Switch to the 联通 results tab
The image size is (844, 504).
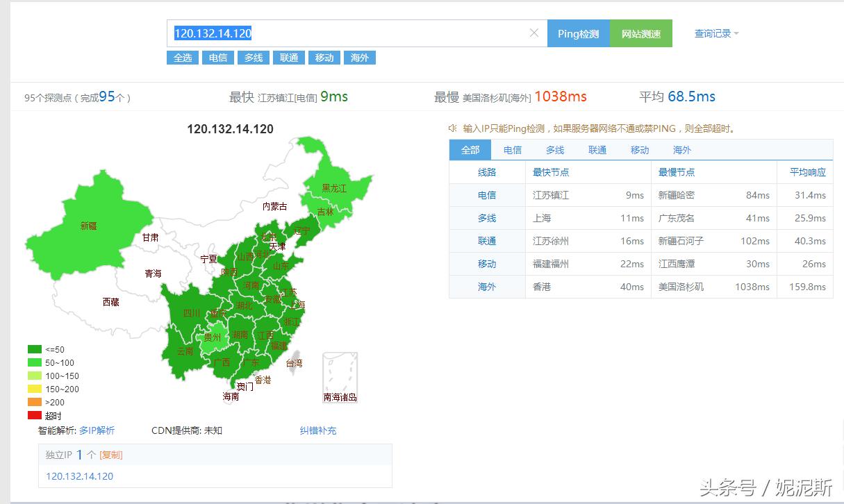(x=597, y=149)
